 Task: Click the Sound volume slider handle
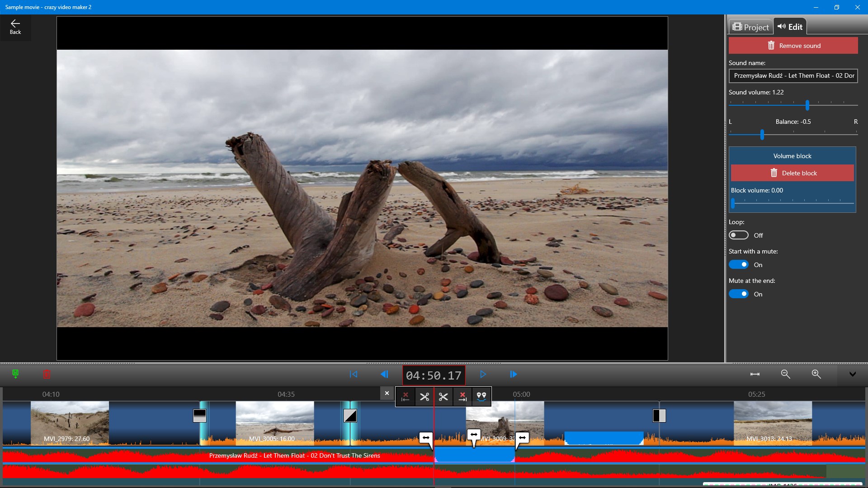pos(807,105)
